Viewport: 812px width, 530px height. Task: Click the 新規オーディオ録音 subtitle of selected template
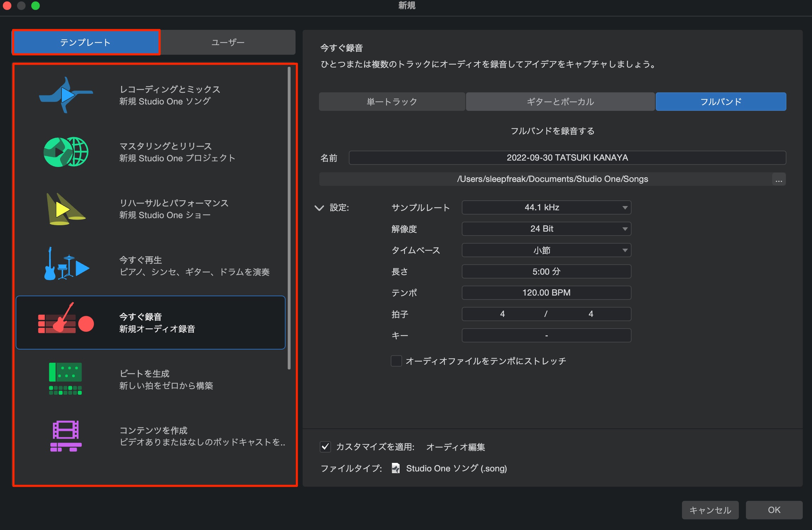pos(157,329)
